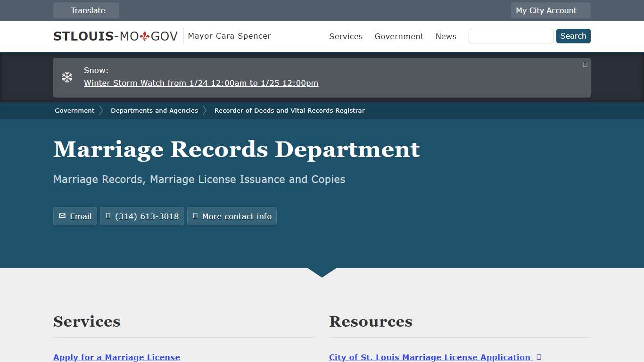Click the snowflake icon in the alert banner

point(67,77)
